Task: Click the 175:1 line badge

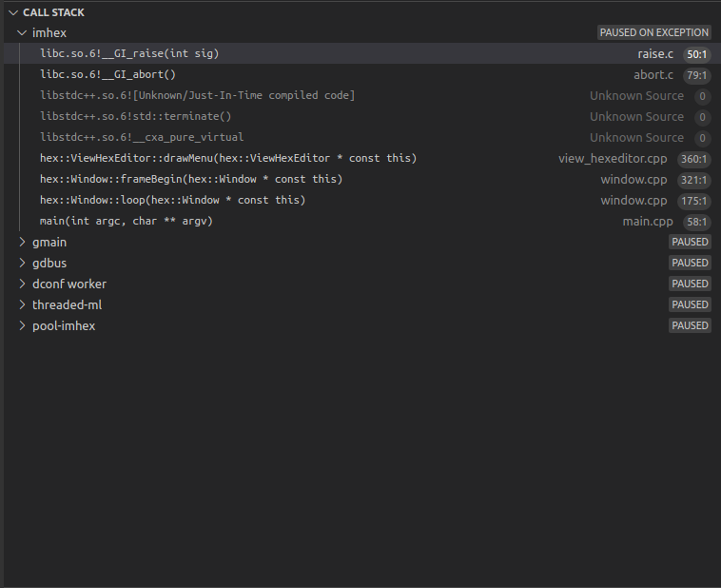Action: [x=693, y=201]
